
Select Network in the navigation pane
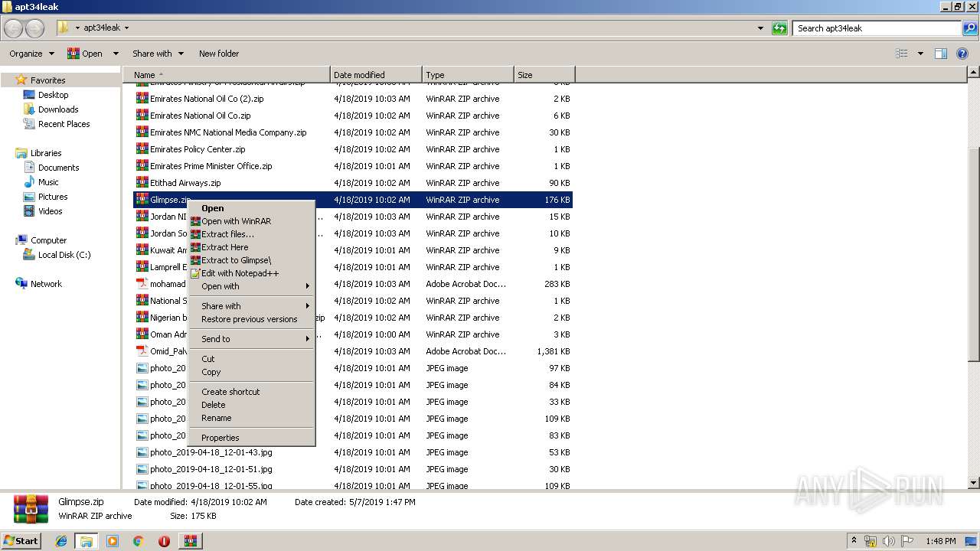46,284
